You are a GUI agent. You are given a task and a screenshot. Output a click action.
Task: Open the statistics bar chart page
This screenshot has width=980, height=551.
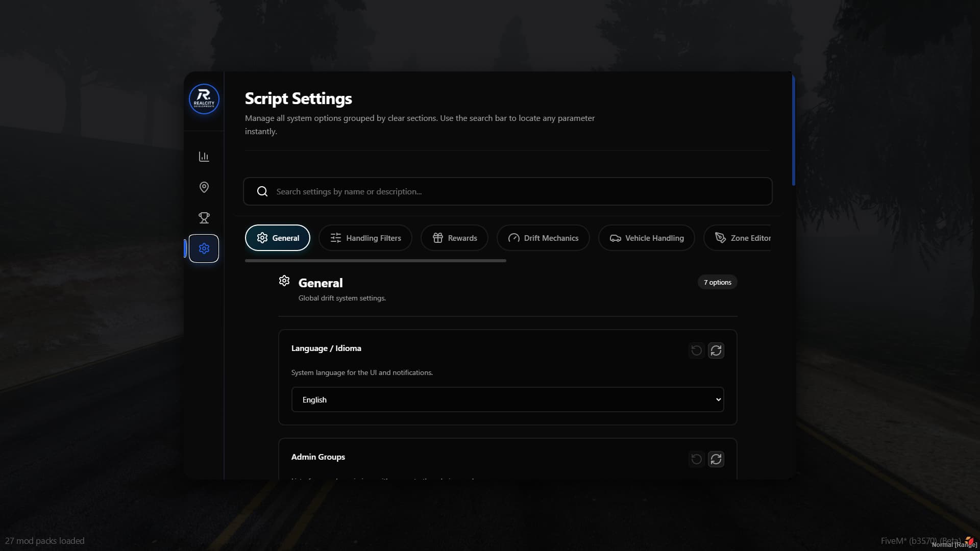pyautogui.click(x=204, y=157)
